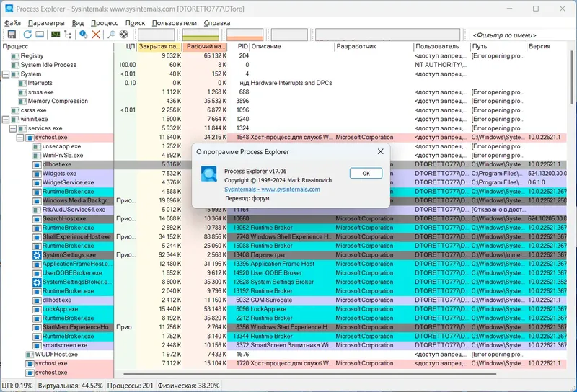The height and width of the screenshot is (392, 577).
Task: Click the icon beside ShellExperienceHost.exe
Action: click(37, 237)
